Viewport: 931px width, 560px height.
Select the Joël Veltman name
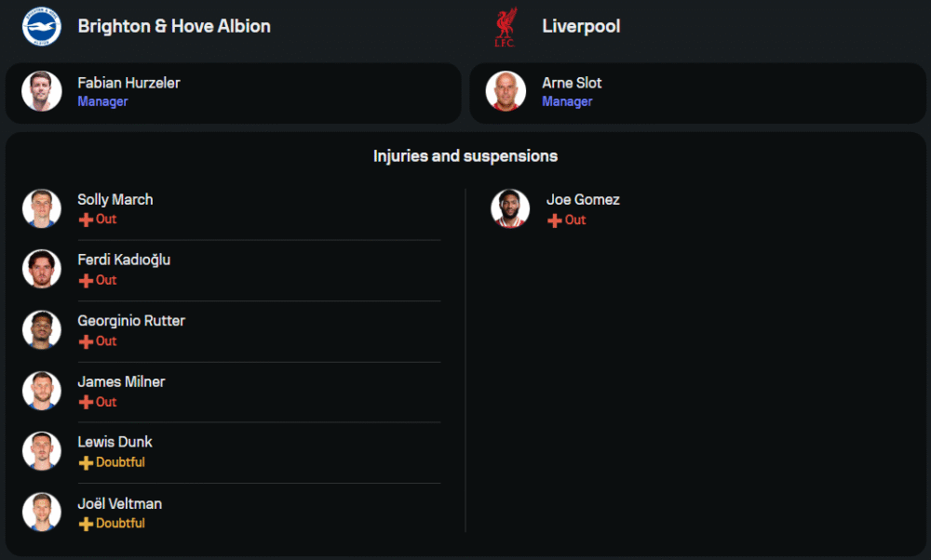click(119, 503)
